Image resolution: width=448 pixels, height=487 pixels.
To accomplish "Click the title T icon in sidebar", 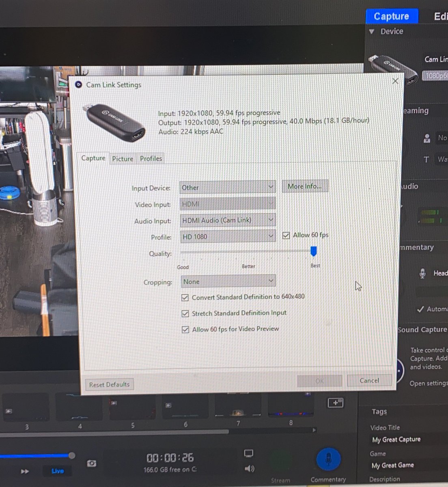I will pyautogui.click(x=426, y=159).
